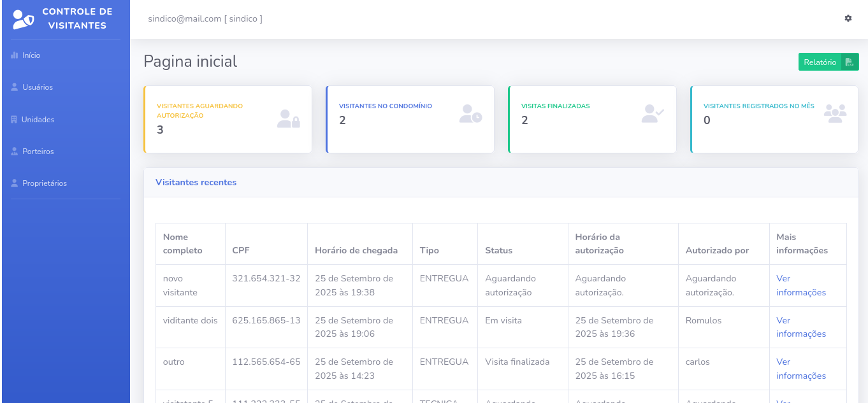Screen dimensions: 868x403
Task: Open the Unidades menu item
Action: (x=38, y=120)
